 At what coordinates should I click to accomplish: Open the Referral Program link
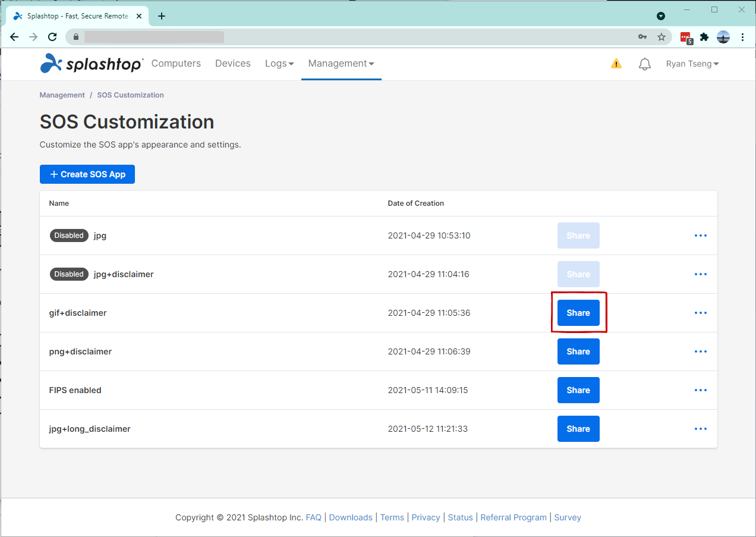point(514,517)
